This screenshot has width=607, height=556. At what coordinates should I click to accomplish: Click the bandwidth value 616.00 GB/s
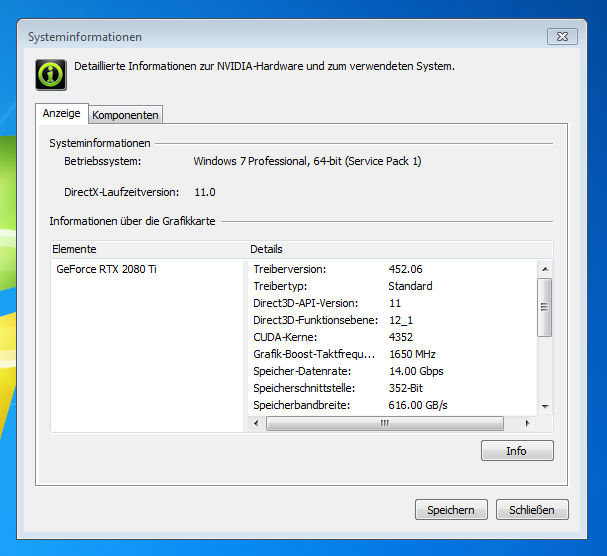pos(418,405)
